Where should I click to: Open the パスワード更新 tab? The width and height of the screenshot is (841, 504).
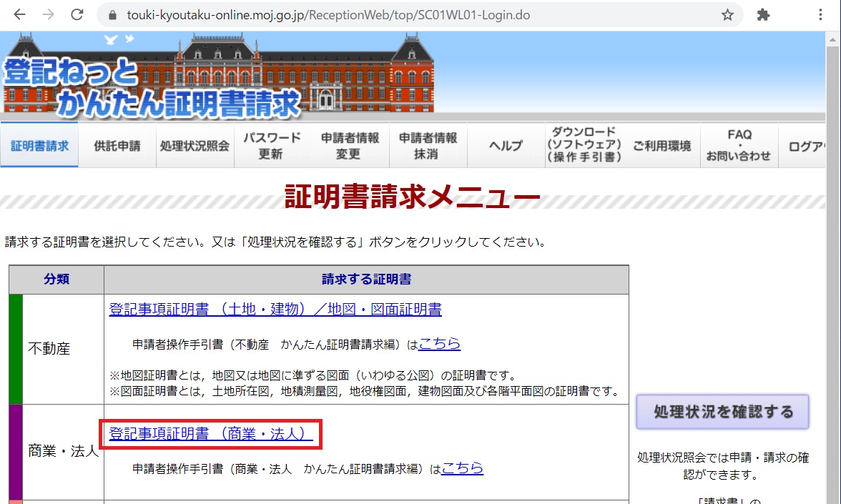pyautogui.click(x=272, y=146)
